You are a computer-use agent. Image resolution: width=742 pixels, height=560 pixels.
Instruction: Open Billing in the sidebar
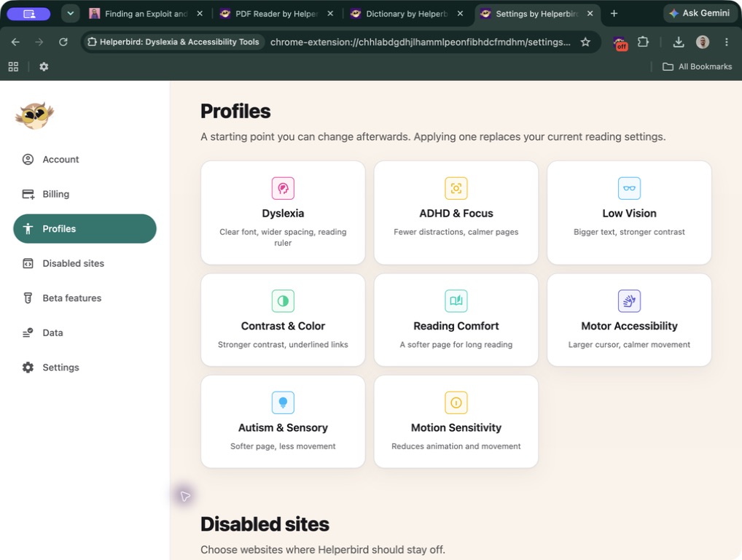click(x=85, y=194)
